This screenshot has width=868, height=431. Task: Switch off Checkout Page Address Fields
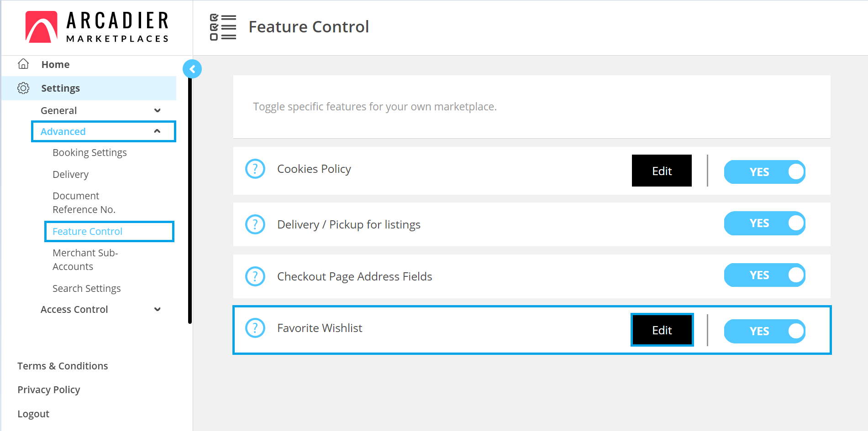tap(764, 275)
